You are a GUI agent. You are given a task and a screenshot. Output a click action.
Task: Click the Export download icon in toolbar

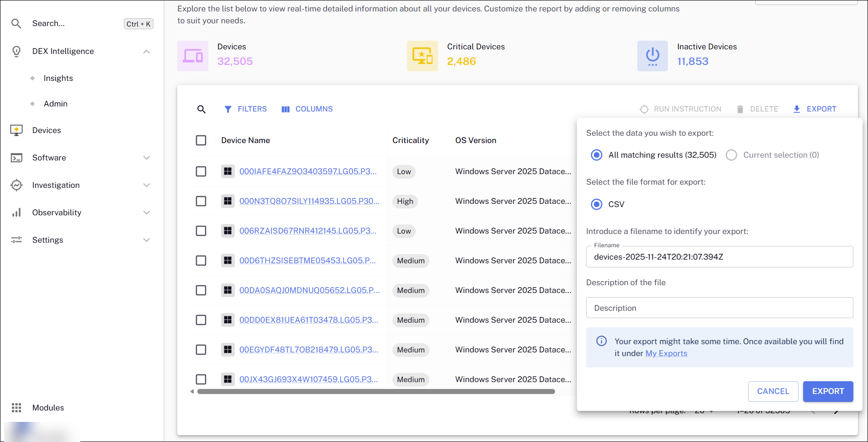click(797, 109)
